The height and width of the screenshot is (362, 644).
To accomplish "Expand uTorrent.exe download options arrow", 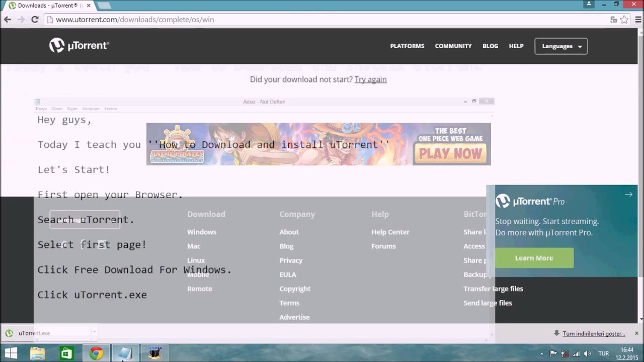I will [x=94, y=333].
